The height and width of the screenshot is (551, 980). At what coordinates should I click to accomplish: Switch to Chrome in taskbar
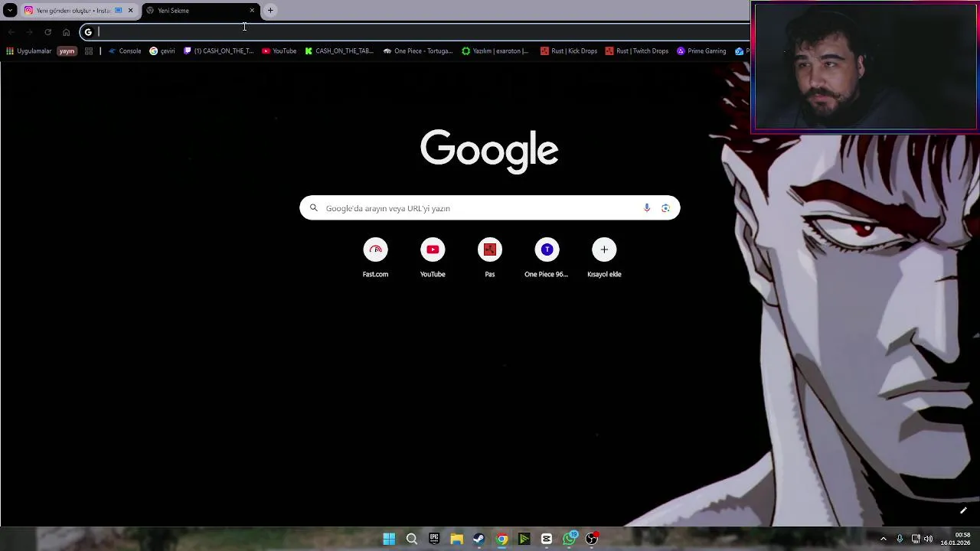[x=501, y=539]
